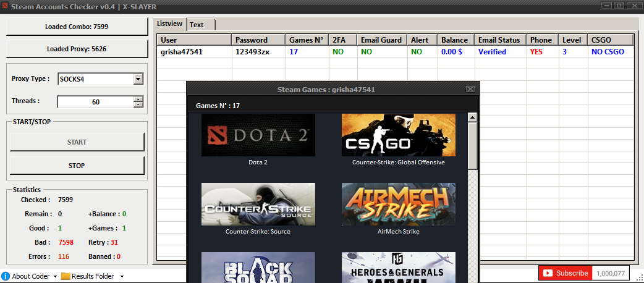Expand the Results Folder dropdown arrow
This screenshot has height=283, width=644.
click(122, 276)
